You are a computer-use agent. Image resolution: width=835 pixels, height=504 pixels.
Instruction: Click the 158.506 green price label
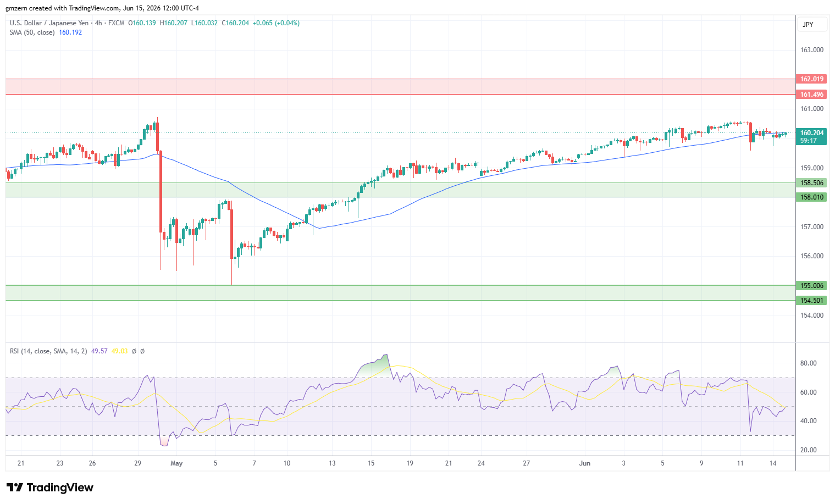[x=811, y=183]
